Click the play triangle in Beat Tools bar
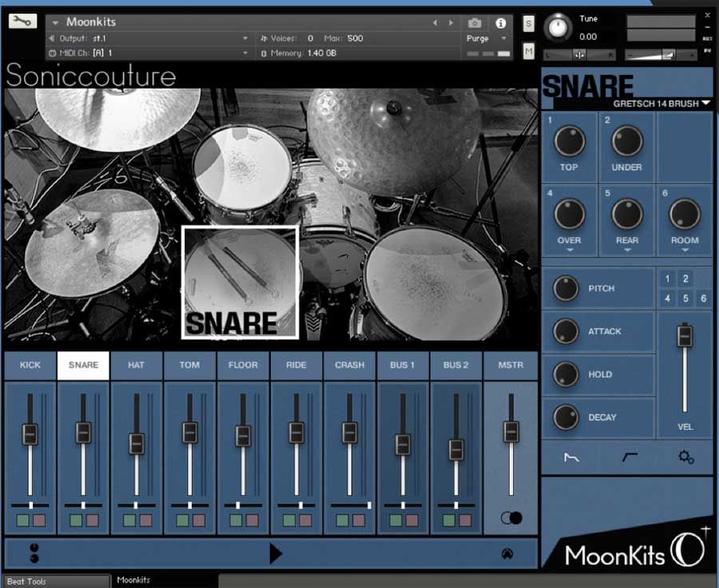 pos(276,554)
